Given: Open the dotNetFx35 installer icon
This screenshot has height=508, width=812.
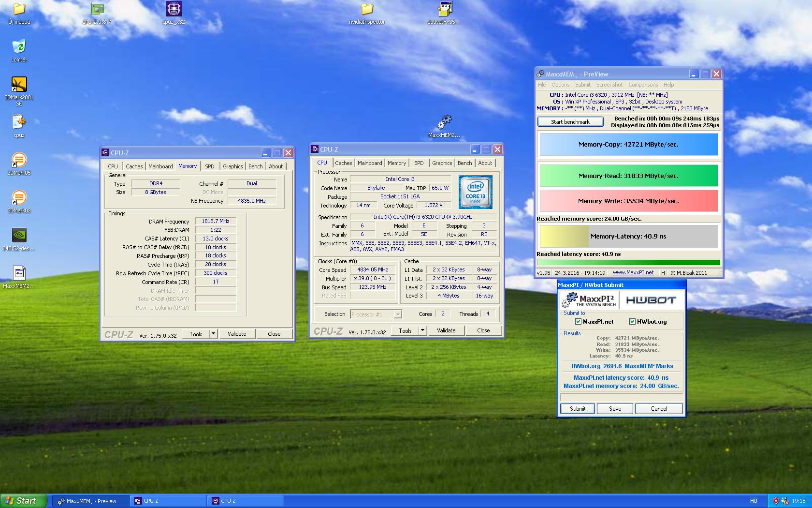Looking at the screenshot, I should [x=444, y=14].
